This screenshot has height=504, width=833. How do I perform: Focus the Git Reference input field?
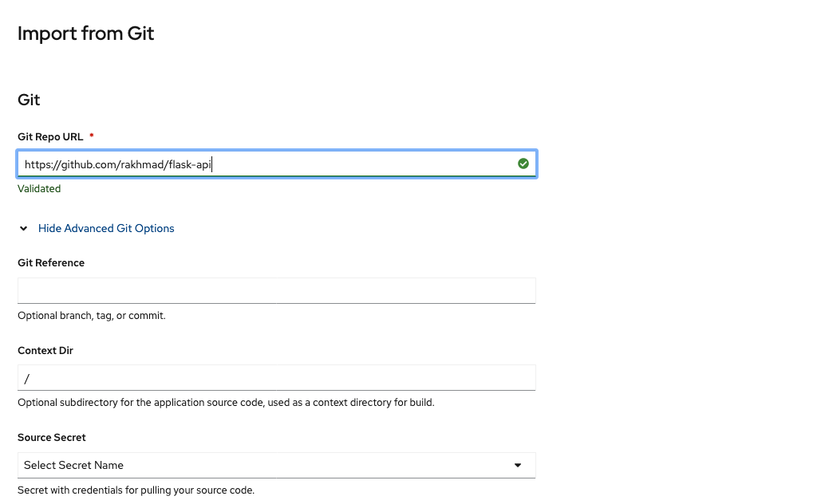click(x=276, y=290)
